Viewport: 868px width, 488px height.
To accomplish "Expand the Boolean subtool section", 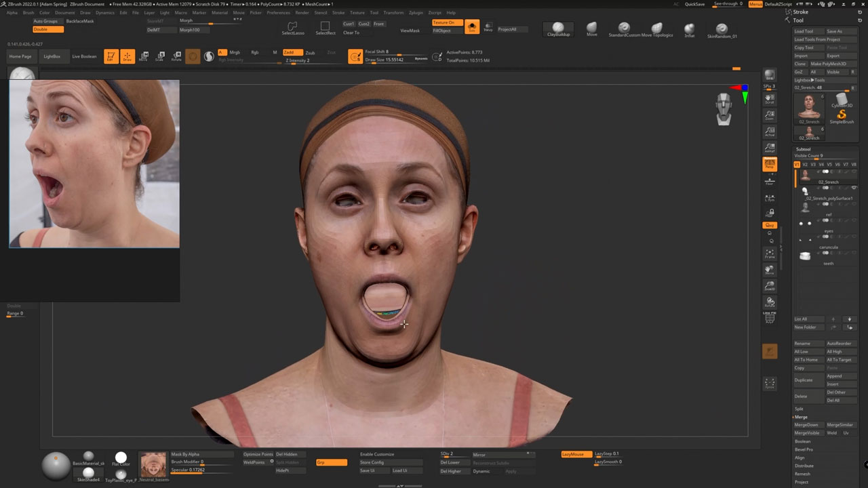I will tap(802, 441).
